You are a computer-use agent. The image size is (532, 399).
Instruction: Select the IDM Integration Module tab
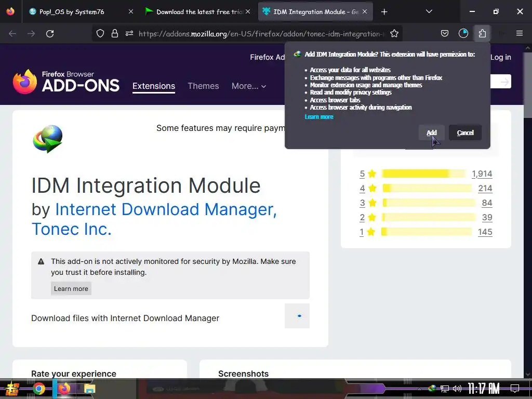tap(315, 12)
